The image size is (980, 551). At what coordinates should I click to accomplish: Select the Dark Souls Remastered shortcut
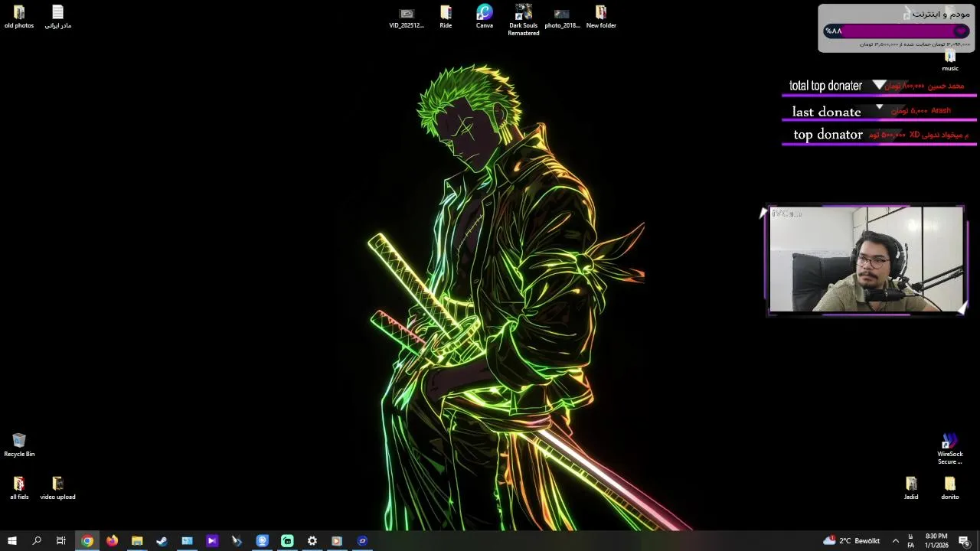(524, 20)
